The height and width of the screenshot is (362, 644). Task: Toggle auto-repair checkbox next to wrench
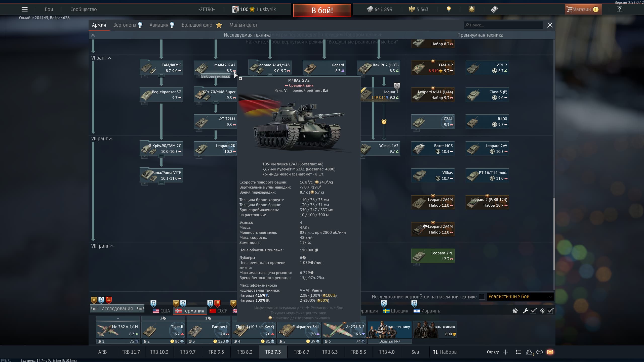click(x=533, y=311)
